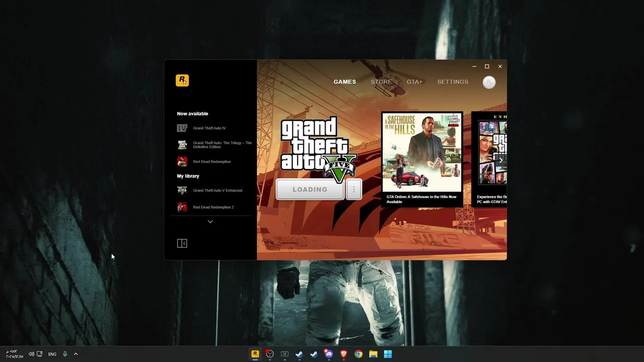Image resolution: width=644 pixels, height=362 pixels.
Task: Click the network icon in system tray
Action: pos(40,354)
